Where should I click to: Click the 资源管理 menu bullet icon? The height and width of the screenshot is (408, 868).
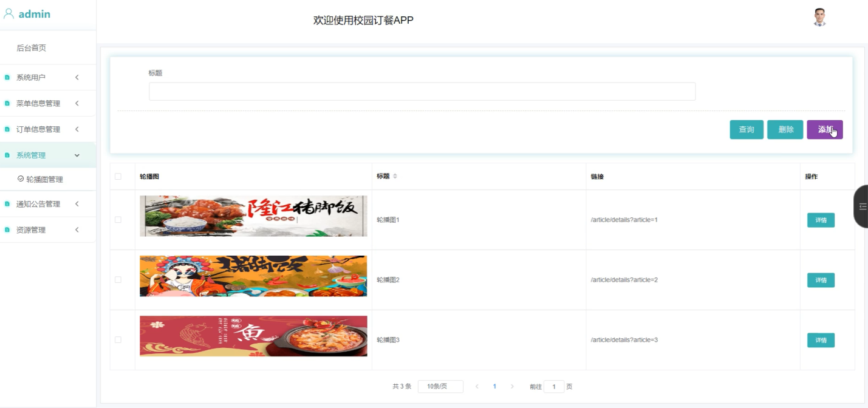7,230
